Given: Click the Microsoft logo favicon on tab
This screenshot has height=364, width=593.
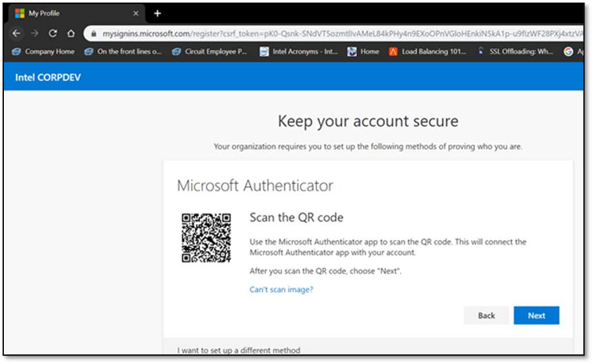Looking at the screenshot, I should [x=20, y=14].
